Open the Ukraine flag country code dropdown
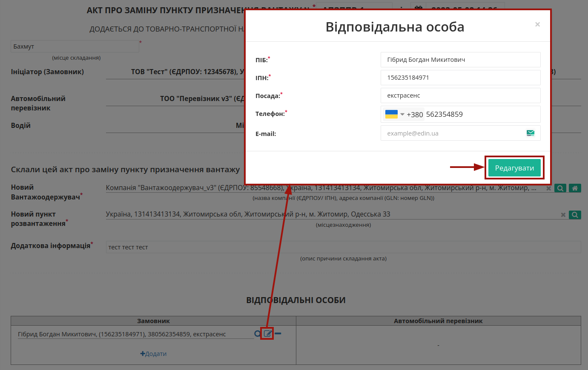588x370 pixels. [395, 114]
